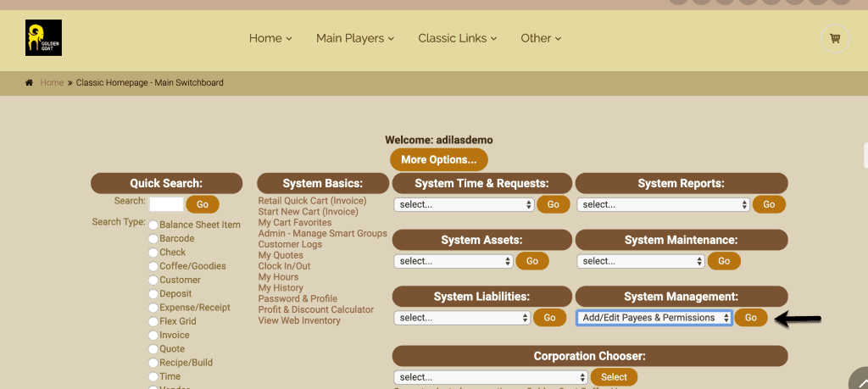
Task: Open the Classic Links menu
Action: [457, 38]
